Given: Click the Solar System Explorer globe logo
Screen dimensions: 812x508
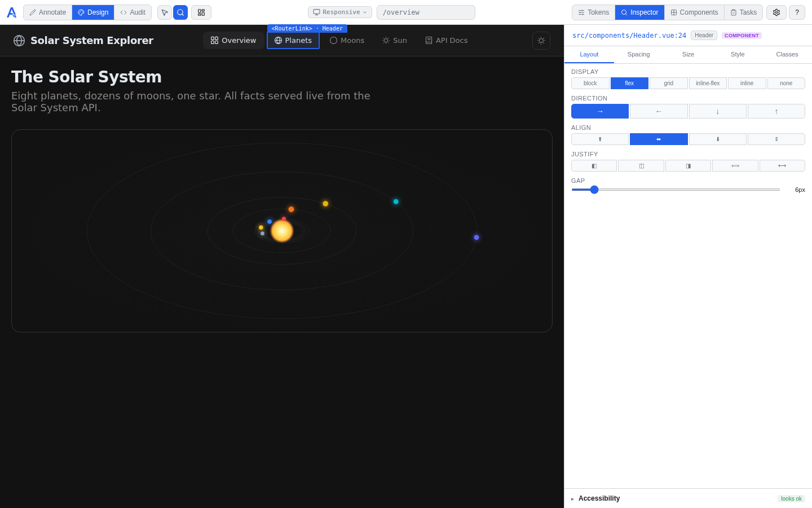Looking at the screenshot, I should [19, 41].
